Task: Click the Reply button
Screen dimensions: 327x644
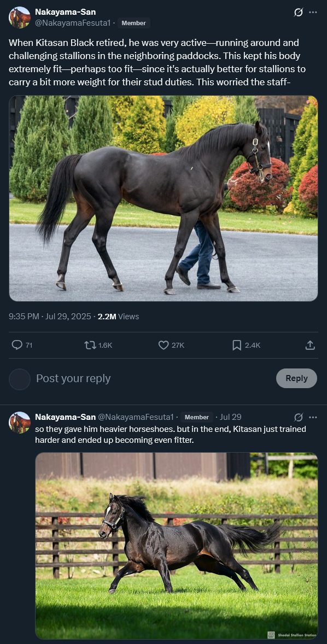Action: coord(296,378)
